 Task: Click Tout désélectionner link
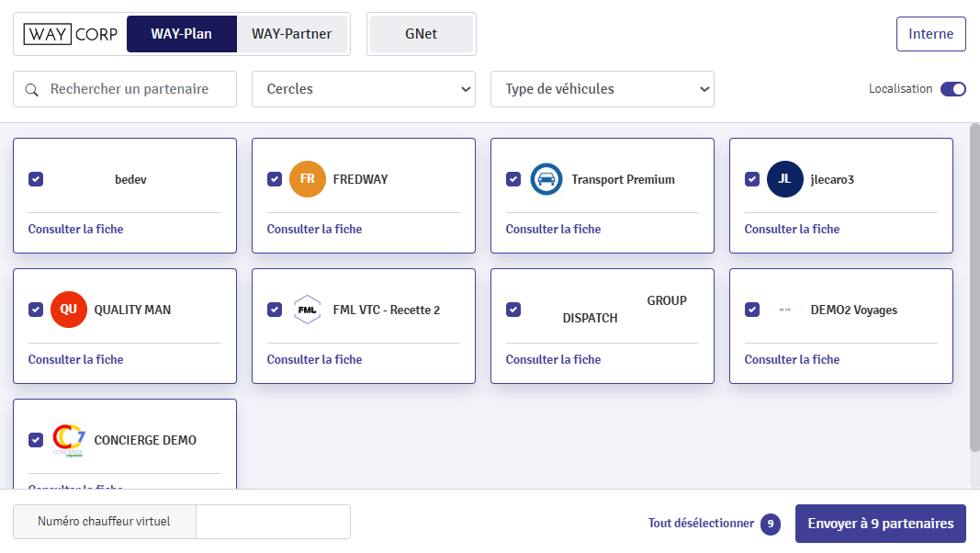pos(702,524)
